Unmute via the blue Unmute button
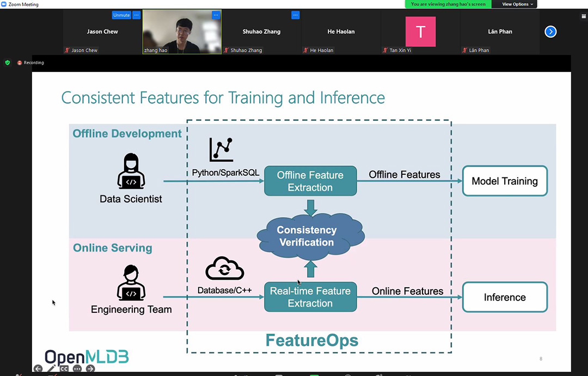The width and height of the screenshot is (588, 376). point(121,15)
